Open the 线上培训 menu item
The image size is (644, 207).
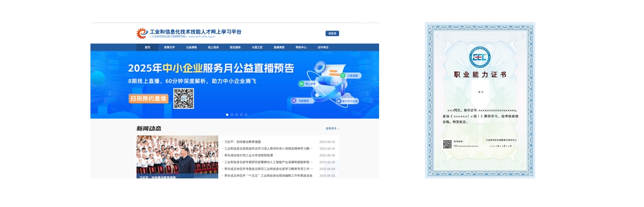point(213,47)
